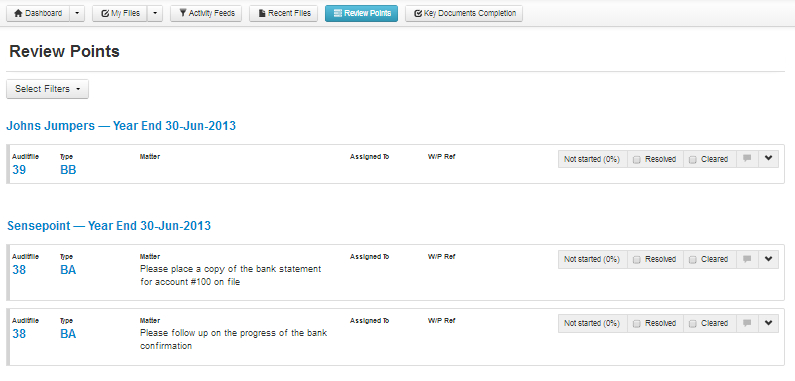Expand chevron for auditfile 39 row
Screen dimensions: 795x381
click(x=769, y=159)
